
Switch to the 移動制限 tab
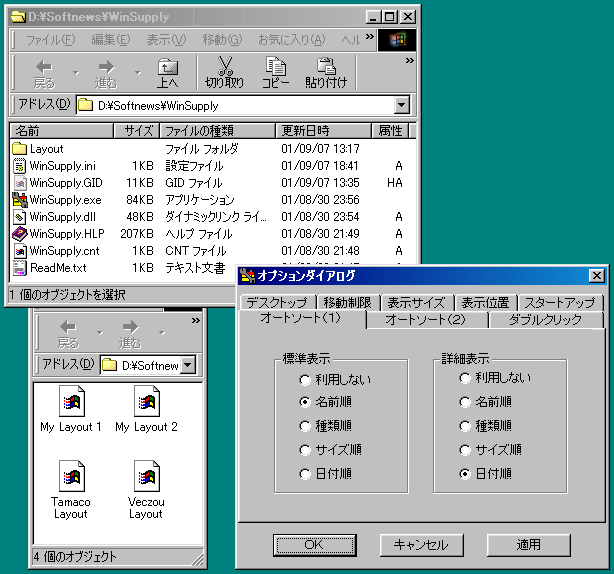tap(347, 302)
